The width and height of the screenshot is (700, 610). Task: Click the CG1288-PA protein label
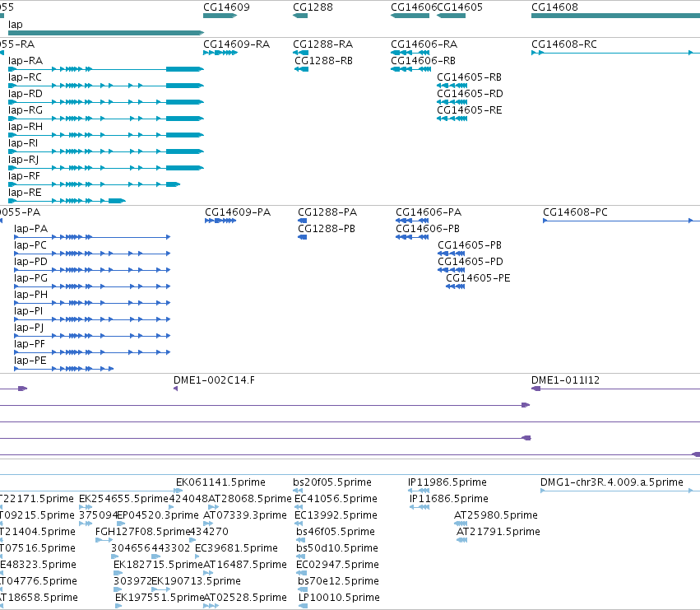click(x=327, y=212)
